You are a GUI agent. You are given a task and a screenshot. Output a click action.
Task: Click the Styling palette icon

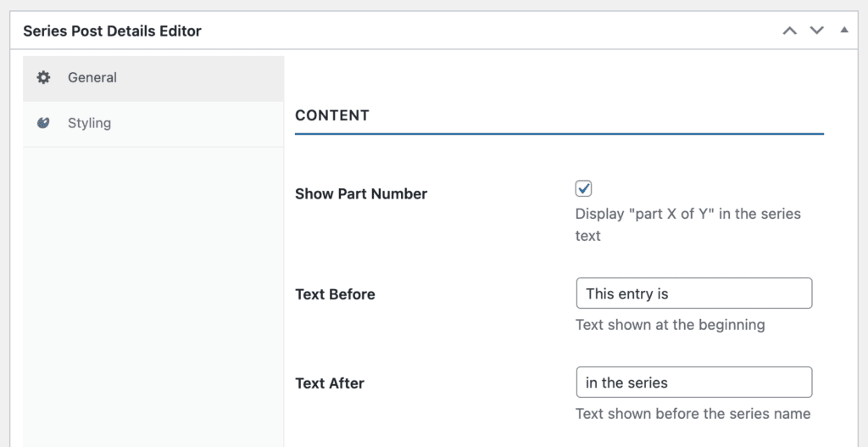(43, 123)
